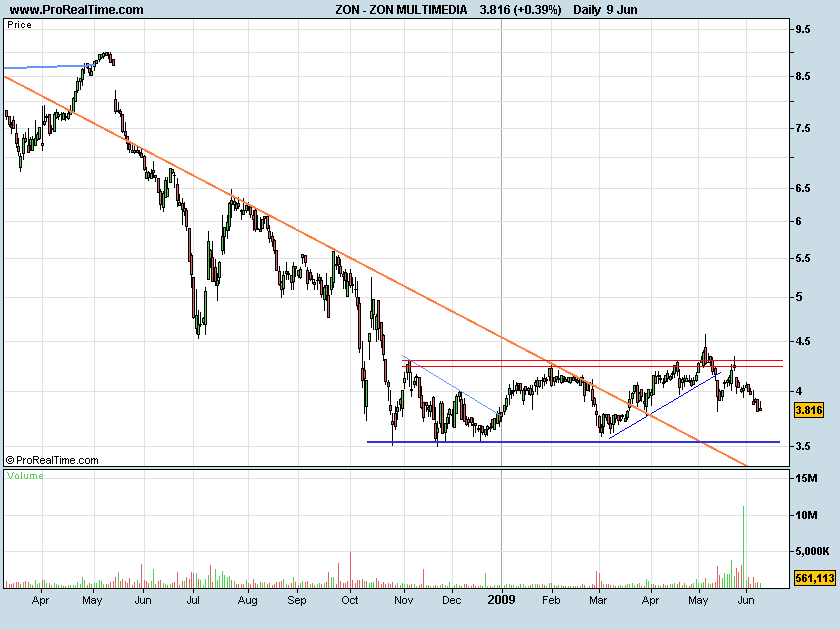
Task: Click the 3.5 price axis label
Action: tap(803, 446)
